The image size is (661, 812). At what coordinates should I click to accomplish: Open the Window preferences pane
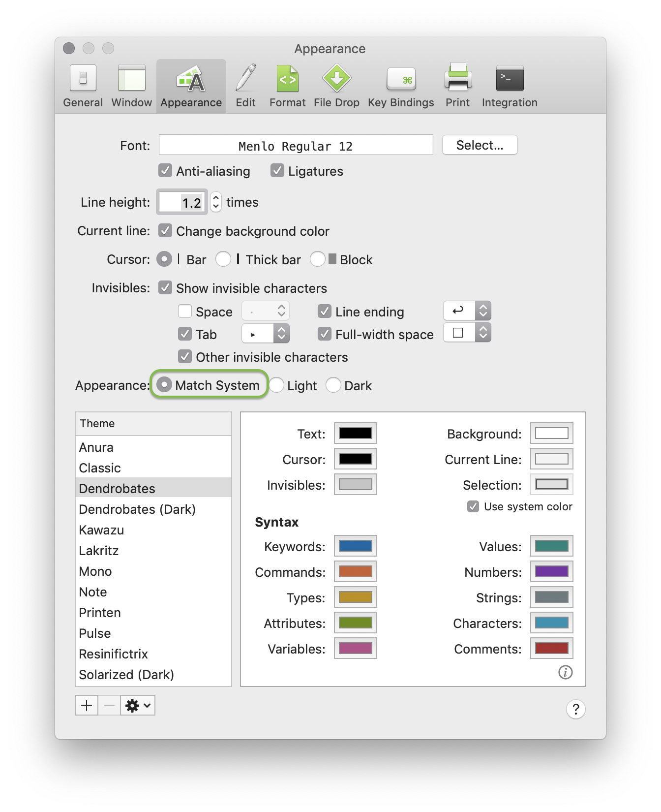tap(132, 86)
